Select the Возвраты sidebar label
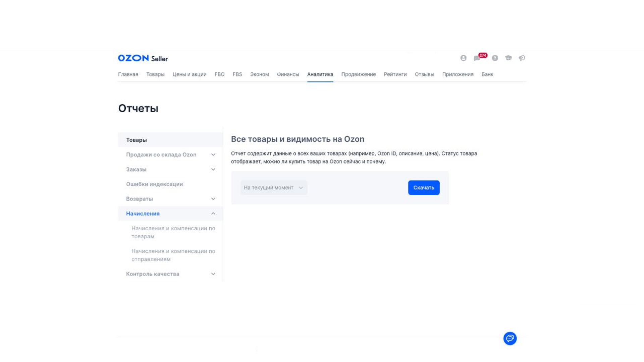The image size is (644, 362). [140, 199]
